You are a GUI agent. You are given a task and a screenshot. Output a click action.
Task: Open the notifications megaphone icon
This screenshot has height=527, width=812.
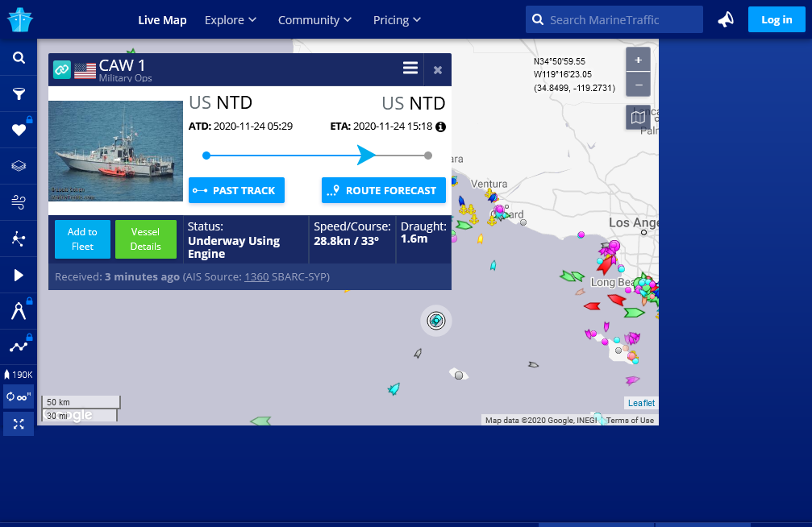pos(726,19)
